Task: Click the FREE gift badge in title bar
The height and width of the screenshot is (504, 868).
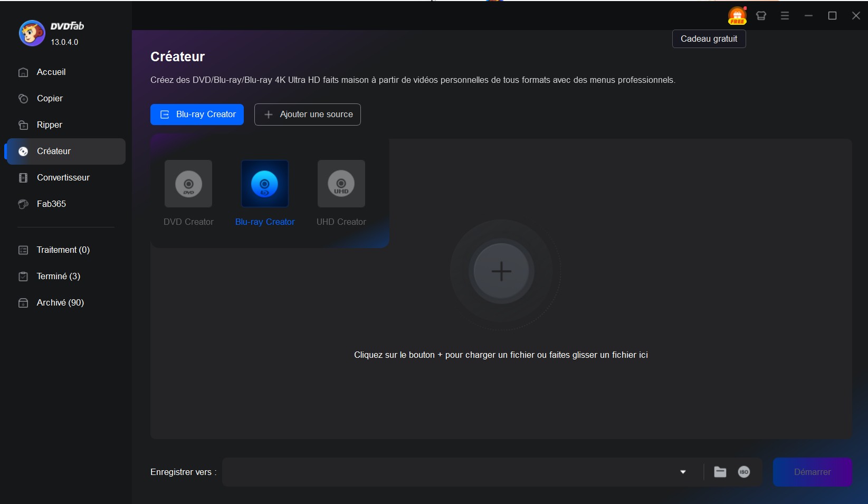Action: pos(737,16)
